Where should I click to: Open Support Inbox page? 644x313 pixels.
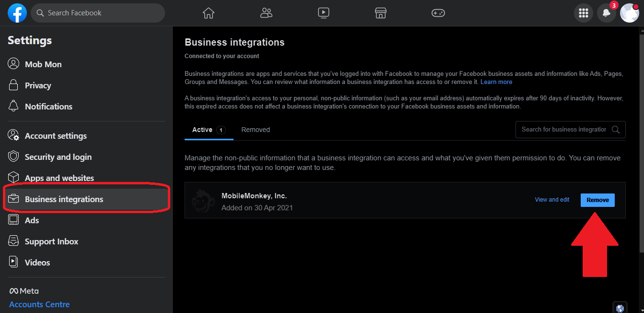(86, 241)
